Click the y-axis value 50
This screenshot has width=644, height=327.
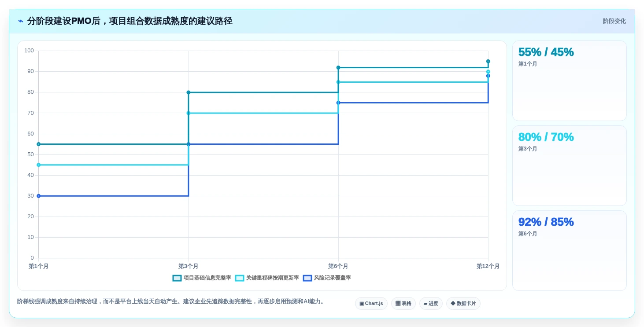coord(30,154)
